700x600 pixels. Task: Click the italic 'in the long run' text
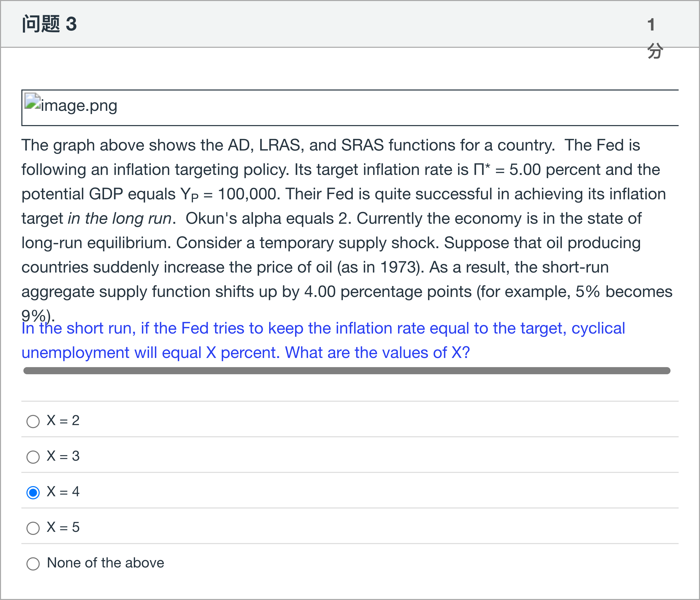click(120, 218)
